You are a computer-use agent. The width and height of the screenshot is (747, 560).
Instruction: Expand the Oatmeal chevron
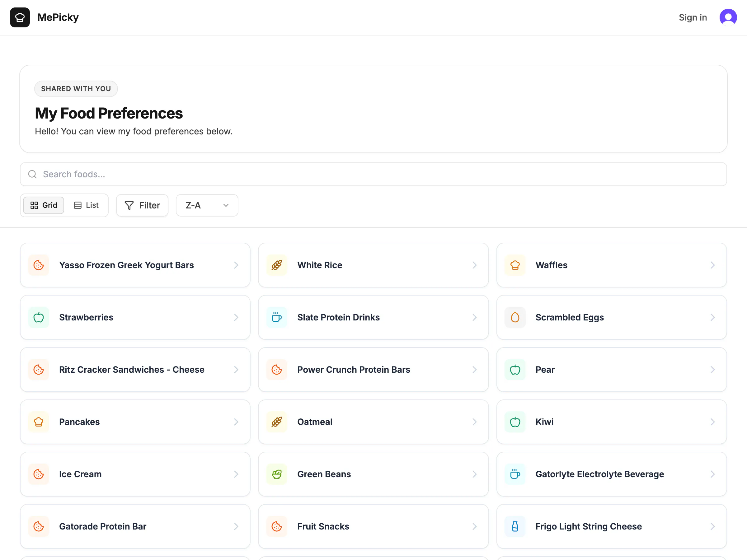coord(474,422)
